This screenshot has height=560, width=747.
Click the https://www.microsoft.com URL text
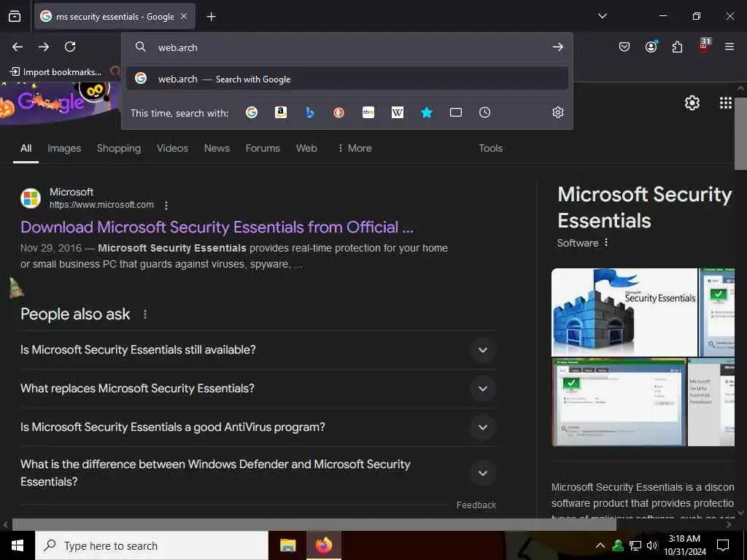[x=101, y=205]
